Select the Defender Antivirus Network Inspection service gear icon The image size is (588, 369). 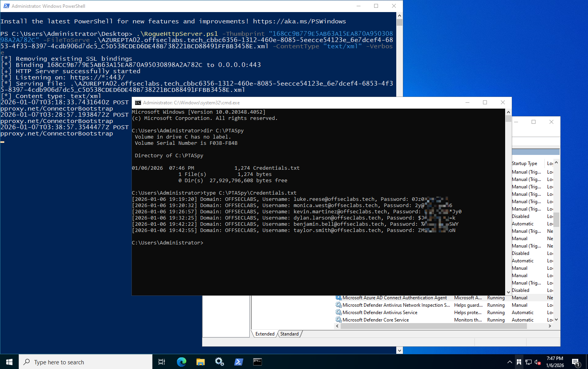coord(339,305)
